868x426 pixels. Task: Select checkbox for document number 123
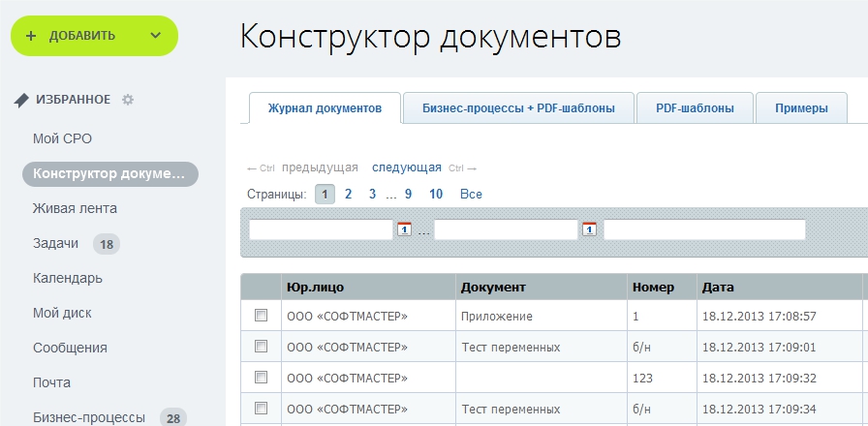point(260,377)
